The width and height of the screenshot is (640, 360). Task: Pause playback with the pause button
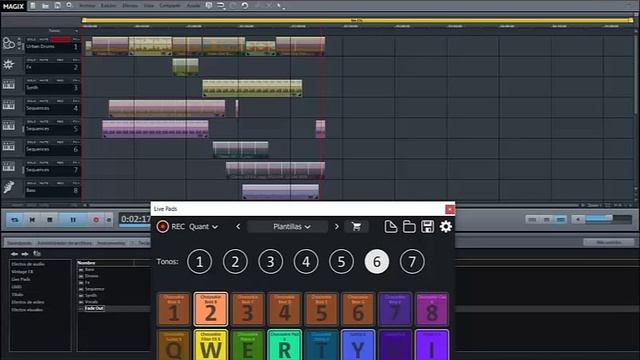73,220
